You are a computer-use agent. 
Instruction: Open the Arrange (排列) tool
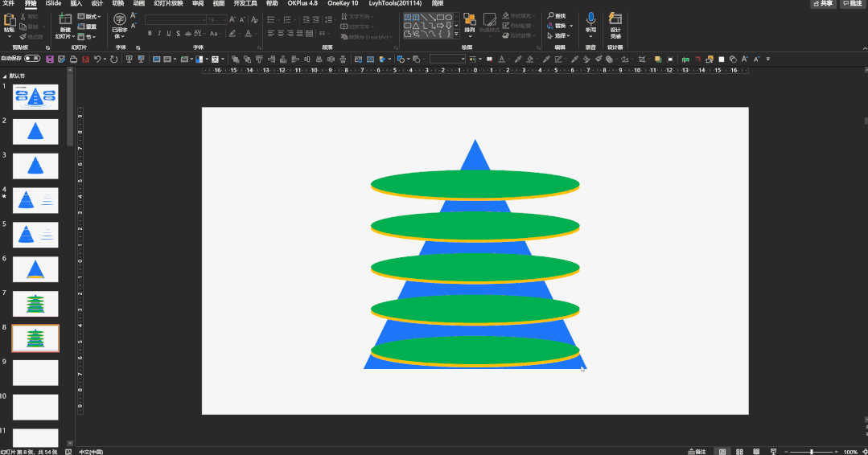pyautogui.click(x=470, y=21)
